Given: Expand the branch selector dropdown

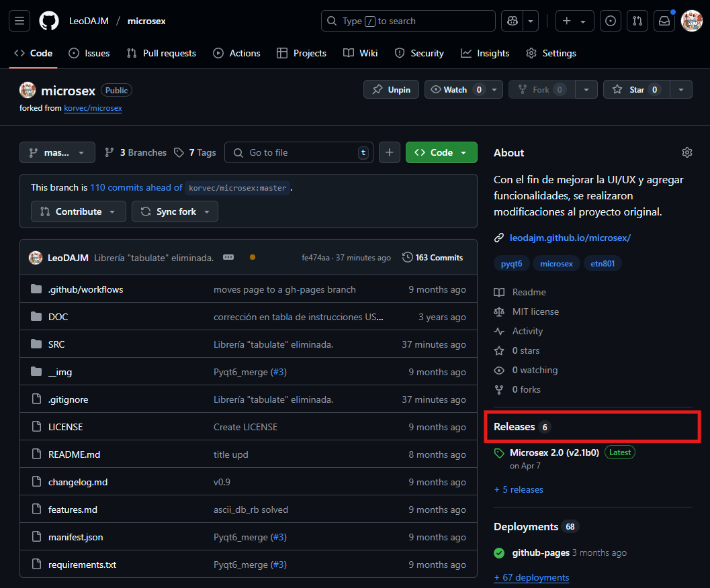Looking at the screenshot, I should pos(58,152).
